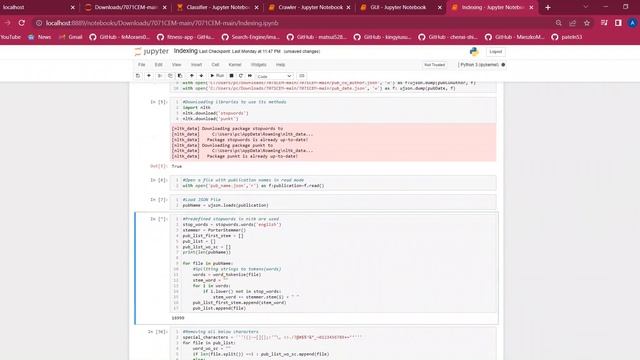Click the Jupyter logo
This screenshot has width=640, height=360.
[x=151, y=51]
